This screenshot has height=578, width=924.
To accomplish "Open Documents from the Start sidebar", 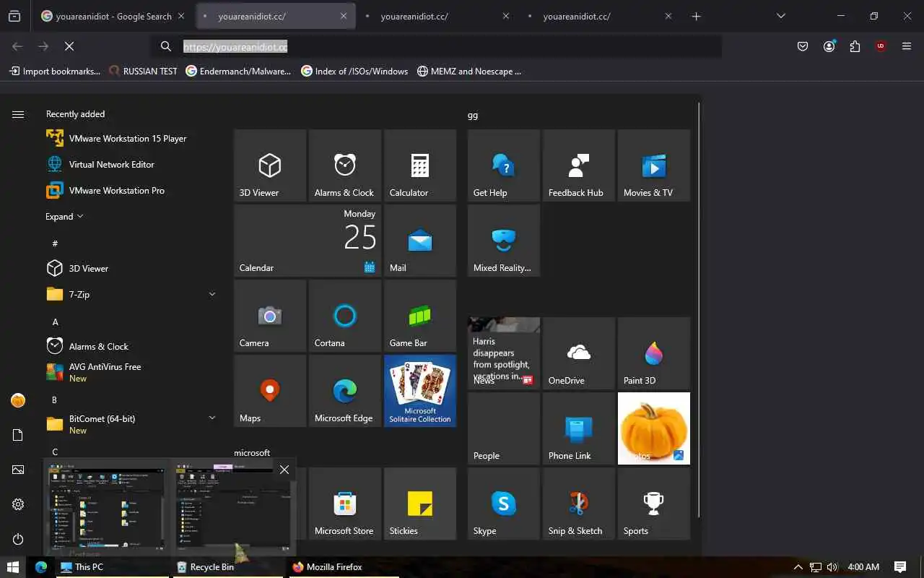I will [x=18, y=435].
